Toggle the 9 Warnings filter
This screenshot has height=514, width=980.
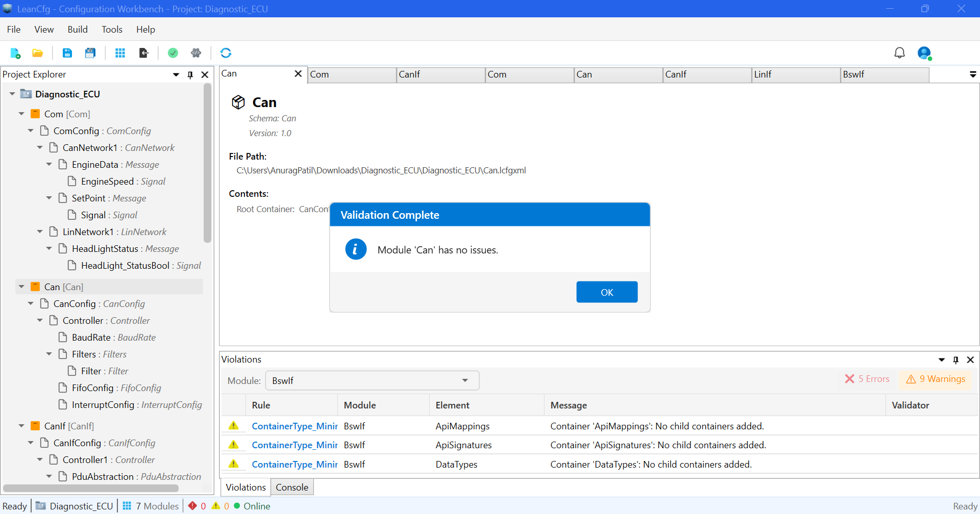pos(936,379)
